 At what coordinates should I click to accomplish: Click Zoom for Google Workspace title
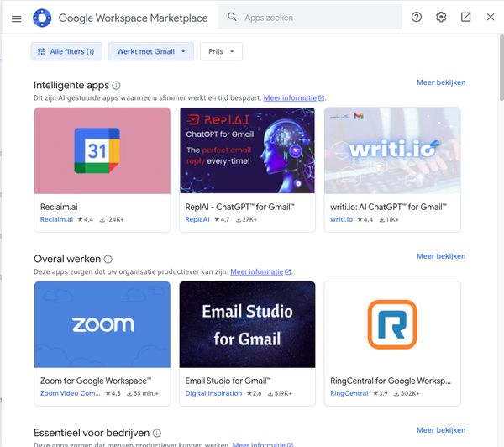pyautogui.click(x=96, y=381)
